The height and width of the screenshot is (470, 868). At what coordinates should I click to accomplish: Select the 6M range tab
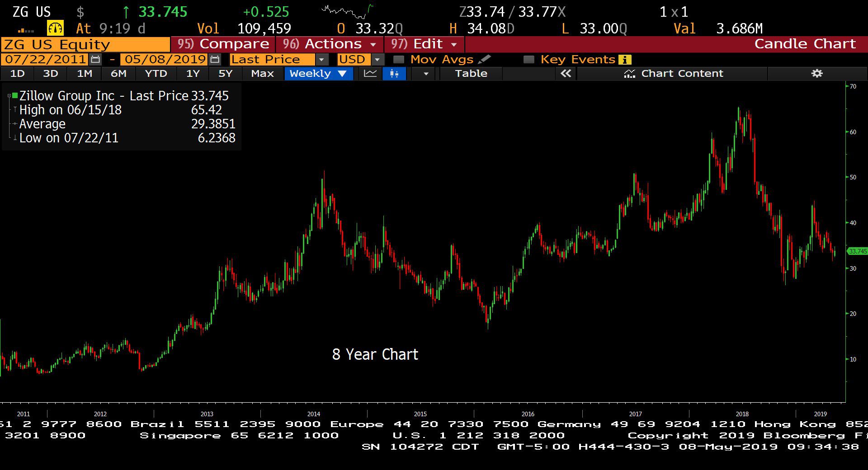[x=118, y=73]
